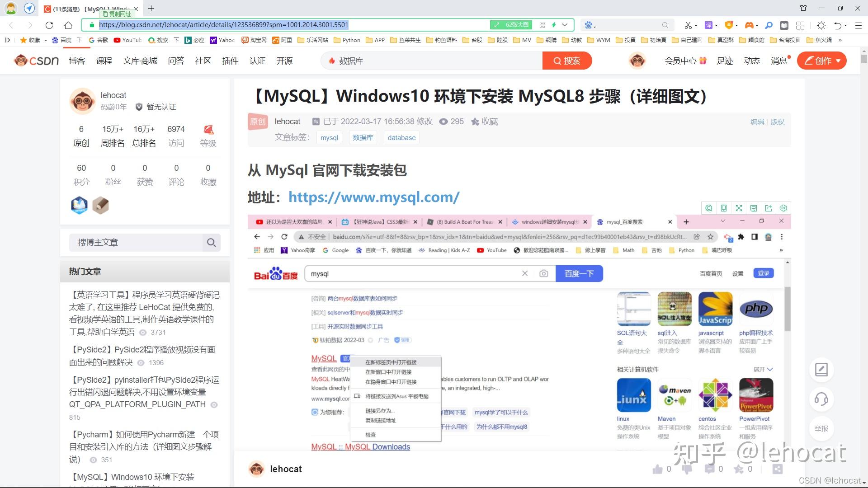The width and height of the screenshot is (868, 488).
Task: Click the orange 搜索 search button
Action: click(x=567, y=60)
